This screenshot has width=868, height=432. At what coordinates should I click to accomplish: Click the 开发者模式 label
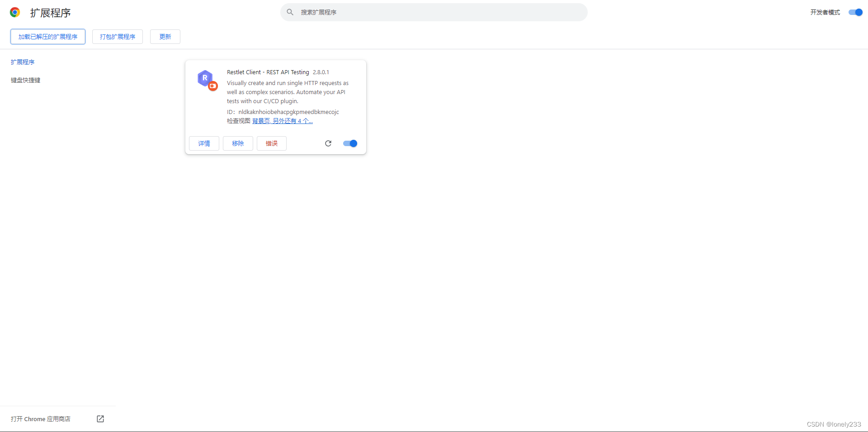(825, 12)
